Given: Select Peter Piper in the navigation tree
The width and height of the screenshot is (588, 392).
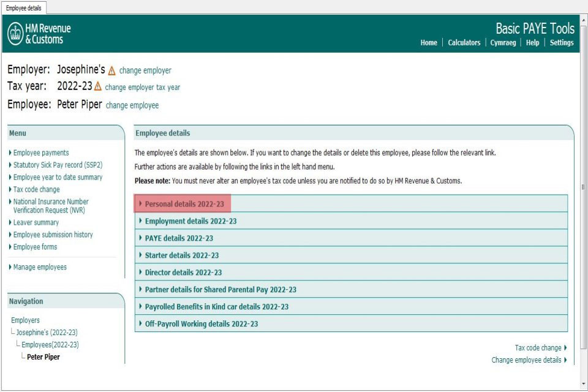Looking at the screenshot, I should point(43,356).
